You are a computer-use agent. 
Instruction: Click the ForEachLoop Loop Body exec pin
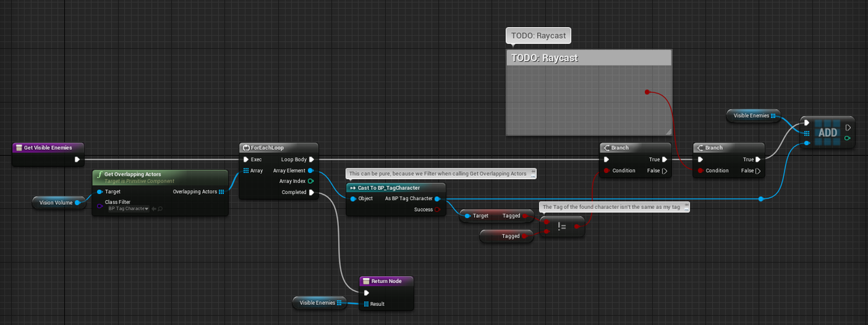(311, 159)
